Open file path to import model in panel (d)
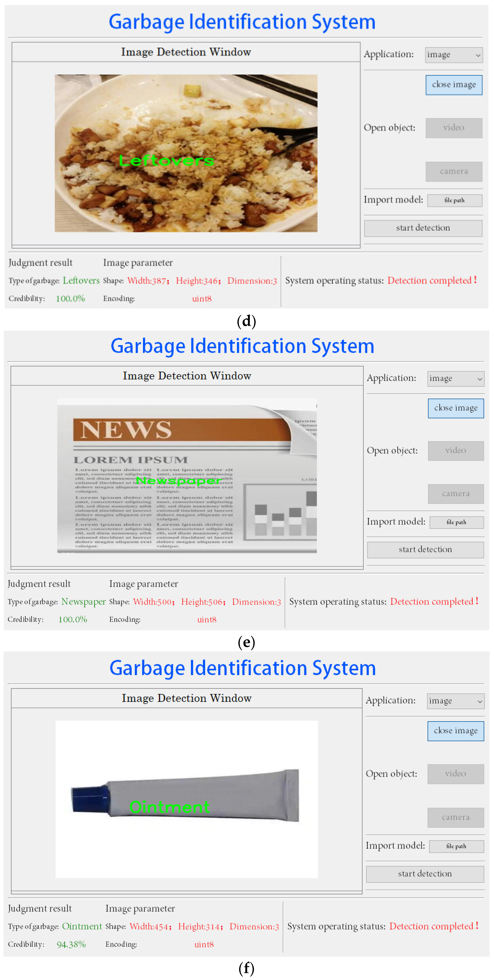This screenshot has width=494, height=980. (x=454, y=200)
